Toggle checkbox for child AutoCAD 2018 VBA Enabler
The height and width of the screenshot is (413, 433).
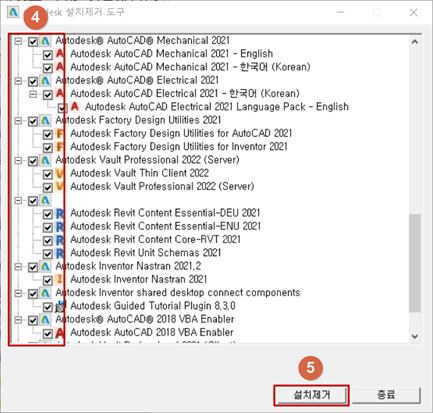(x=48, y=333)
